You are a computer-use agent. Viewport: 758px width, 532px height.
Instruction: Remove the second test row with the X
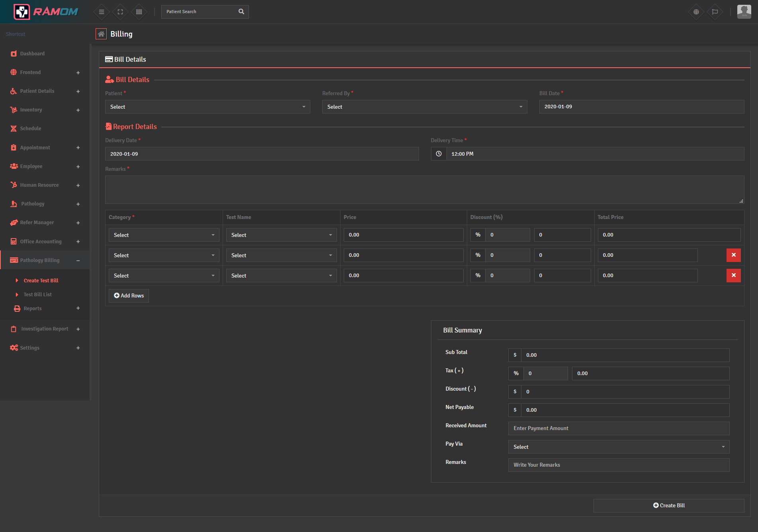[733, 255]
